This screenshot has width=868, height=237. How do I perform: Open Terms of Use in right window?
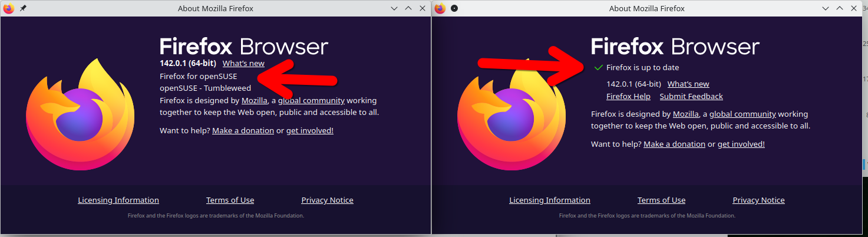click(662, 200)
